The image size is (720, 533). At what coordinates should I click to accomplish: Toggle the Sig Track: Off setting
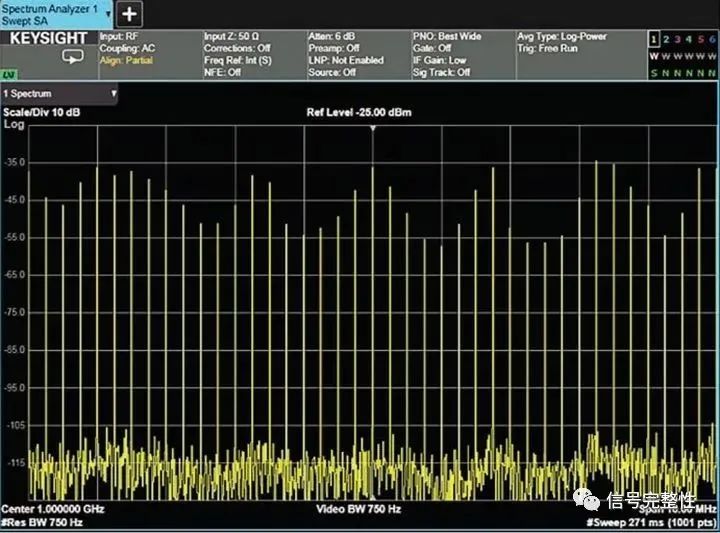pos(441,72)
